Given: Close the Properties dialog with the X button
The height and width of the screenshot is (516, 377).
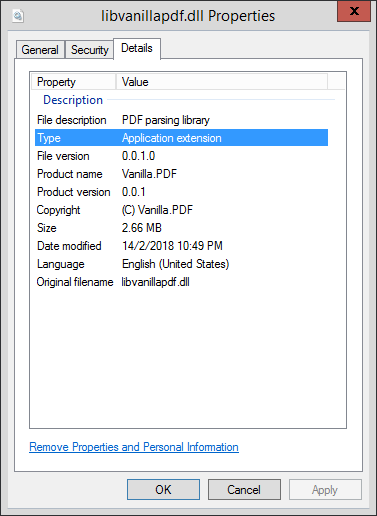Looking at the screenshot, I should coord(354,11).
